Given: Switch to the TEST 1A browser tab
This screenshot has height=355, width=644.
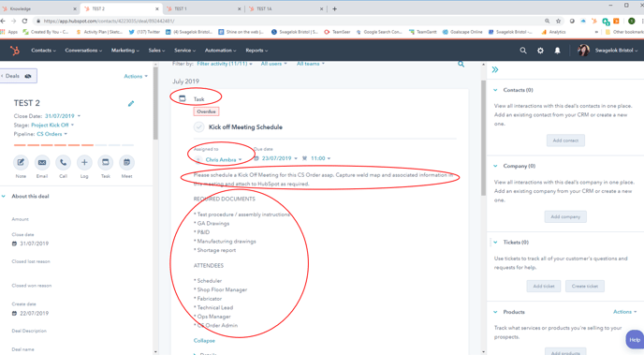Looking at the screenshot, I should point(286,8).
